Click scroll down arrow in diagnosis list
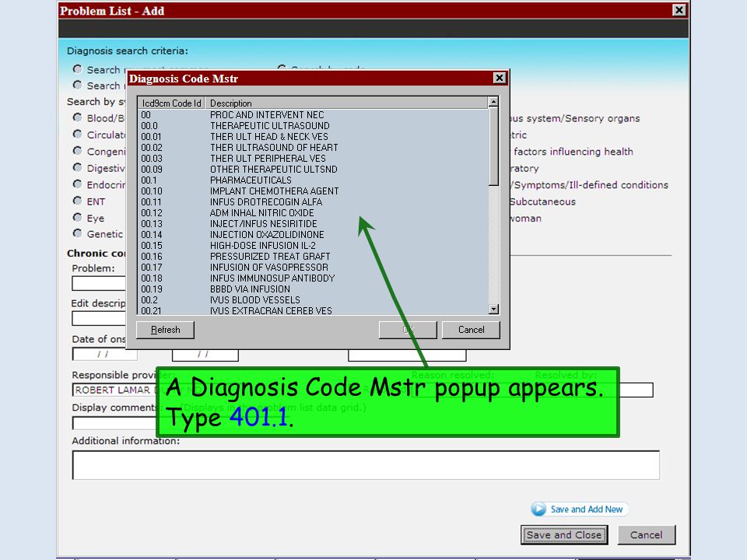The width and height of the screenshot is (747, 560). (x=493, y=309)
